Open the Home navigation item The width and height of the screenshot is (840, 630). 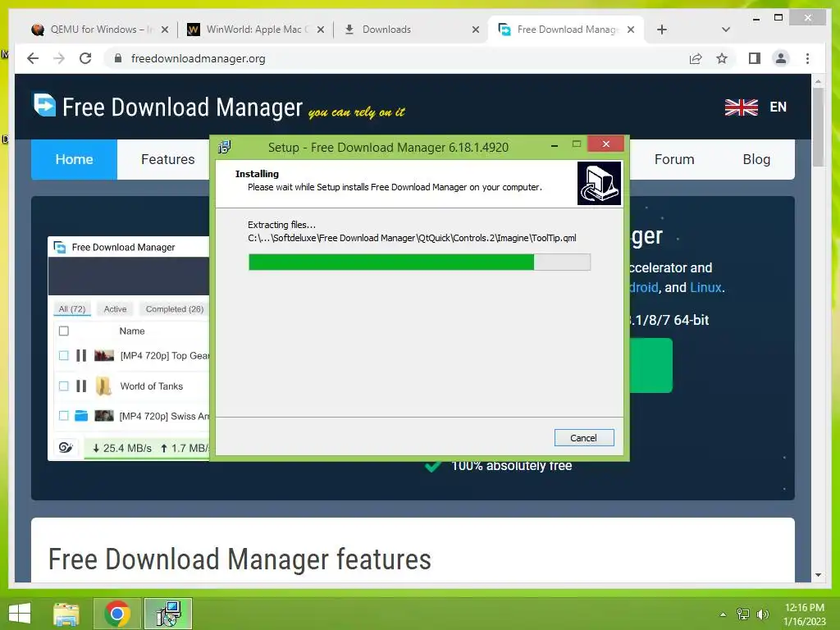pyautogui.click(x=74, y=159)
